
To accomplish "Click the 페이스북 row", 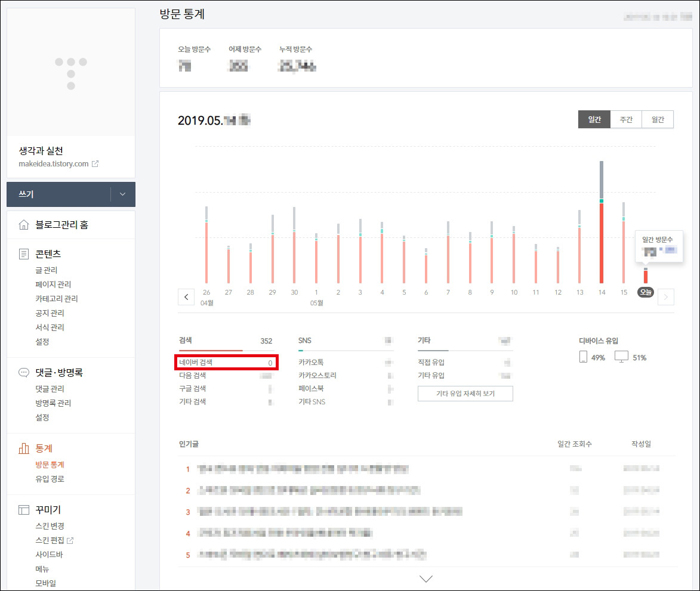I will [x=345, y=388].
